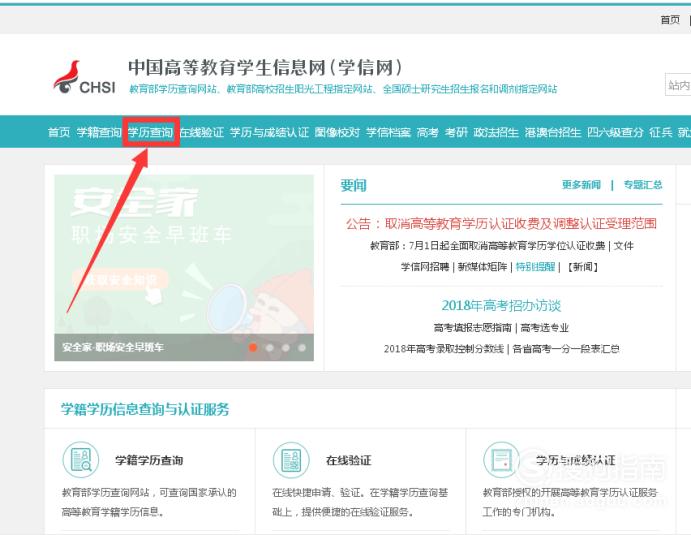Screen dimensions: 691x535
Task: Open the 学历与成绩认证 service icon
Action: [x=502, y=460]
